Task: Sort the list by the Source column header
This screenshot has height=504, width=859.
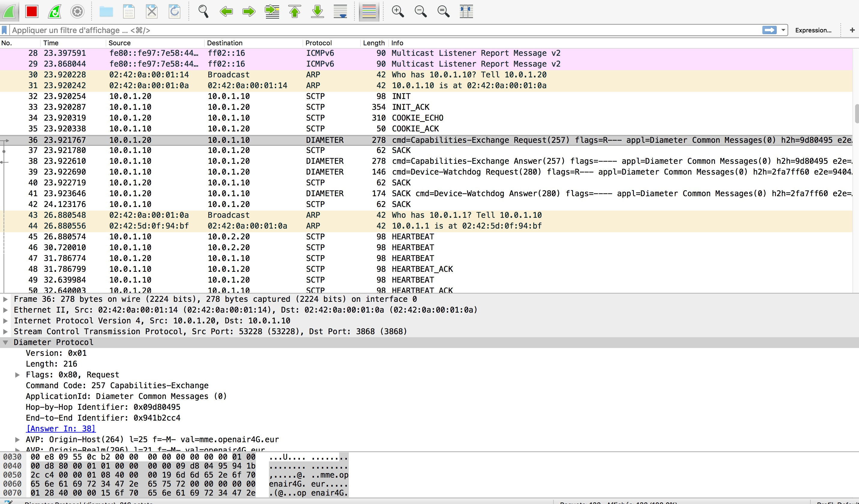Action: coord(119,43)
